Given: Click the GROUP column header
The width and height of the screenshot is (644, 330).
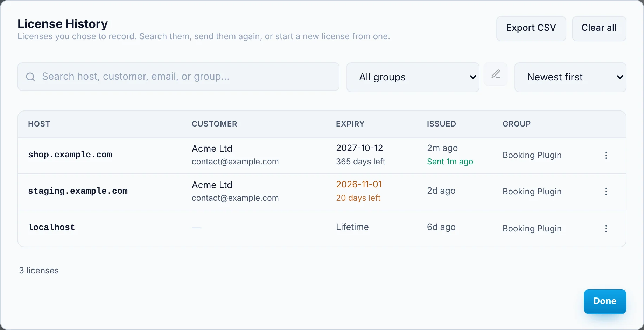Looking at the screenshot, I should [x=517, y=124].
